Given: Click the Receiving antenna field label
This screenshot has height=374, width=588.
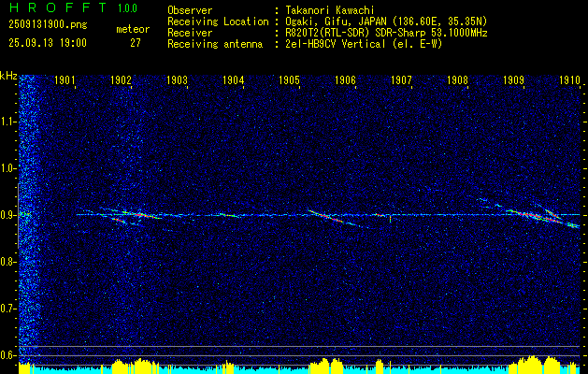Looking at the screenshot, I should pyautogui.click(x=215, y=44).
